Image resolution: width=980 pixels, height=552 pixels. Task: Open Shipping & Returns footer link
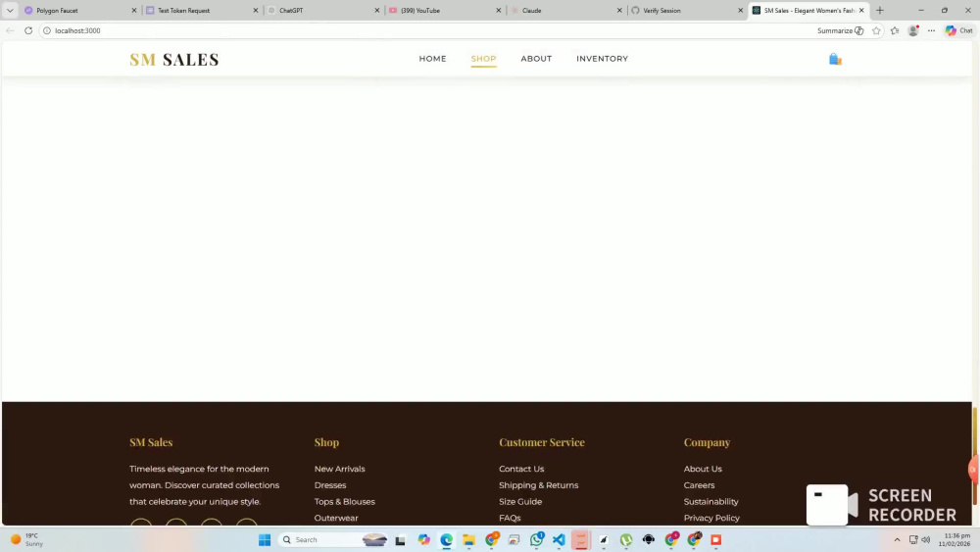tap(538, 485)
